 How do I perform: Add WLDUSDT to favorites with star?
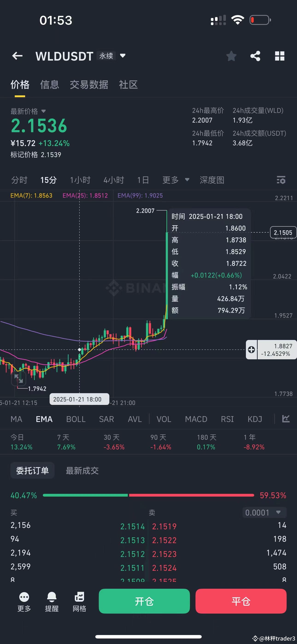point(231,56)
